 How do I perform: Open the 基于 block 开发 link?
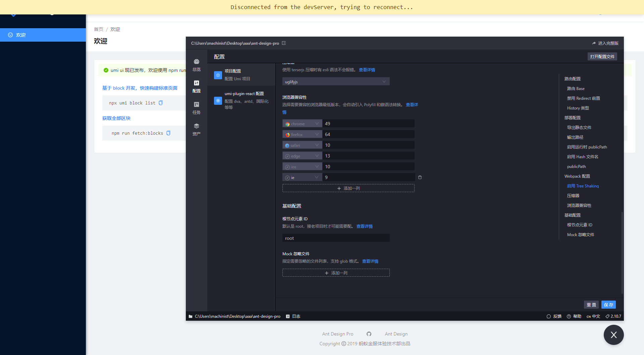[x=140, y=88]
